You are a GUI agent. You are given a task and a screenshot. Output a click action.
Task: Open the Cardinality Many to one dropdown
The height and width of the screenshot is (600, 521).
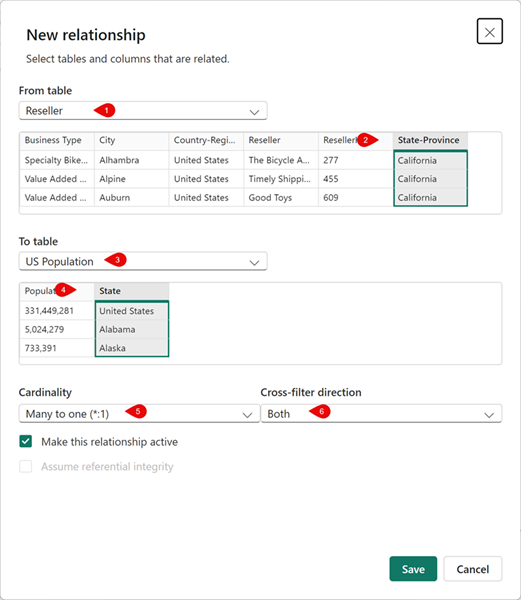click(x=139, y=414)
